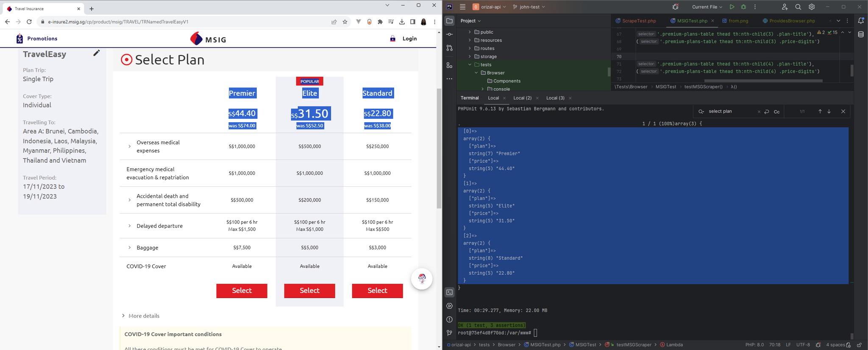Open Project tool window folder icon
This screenshot has height=350, width=868.
[450, 21]
